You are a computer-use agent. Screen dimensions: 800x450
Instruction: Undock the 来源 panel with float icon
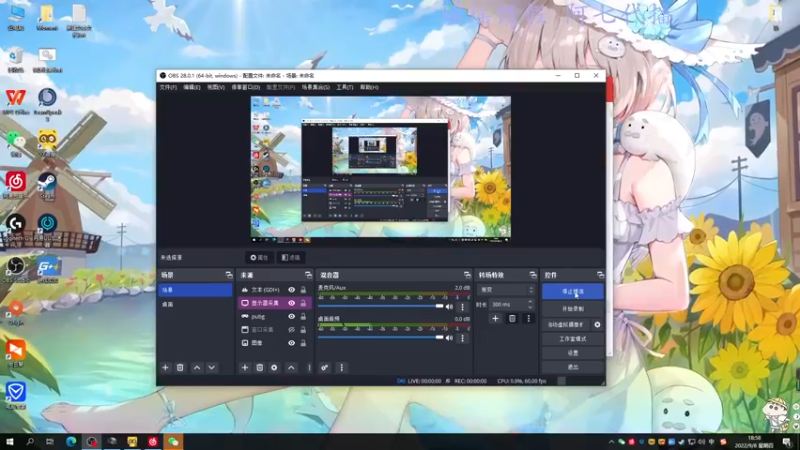[308, 275]
